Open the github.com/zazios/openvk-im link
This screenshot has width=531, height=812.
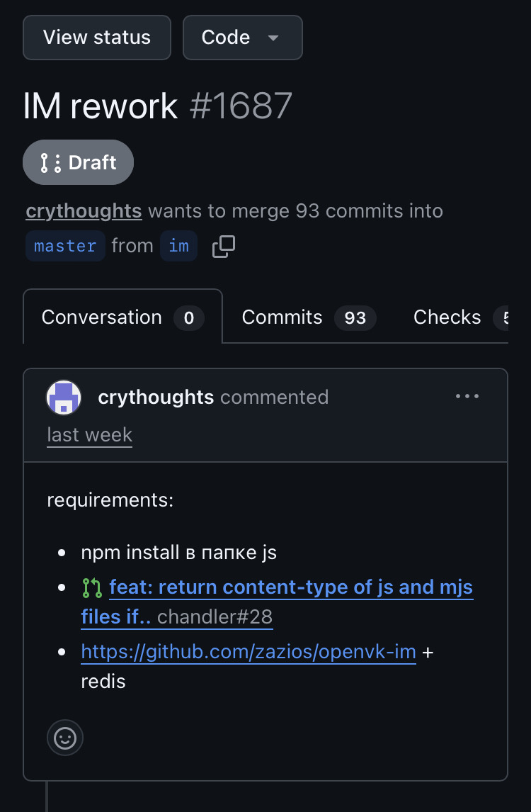(x=249, y=652)
